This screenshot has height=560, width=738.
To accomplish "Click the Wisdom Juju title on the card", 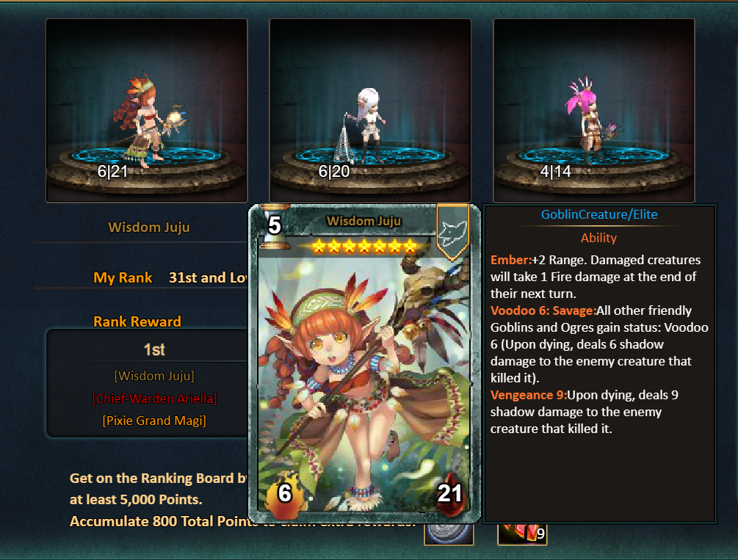I will [x=363, y=221].
